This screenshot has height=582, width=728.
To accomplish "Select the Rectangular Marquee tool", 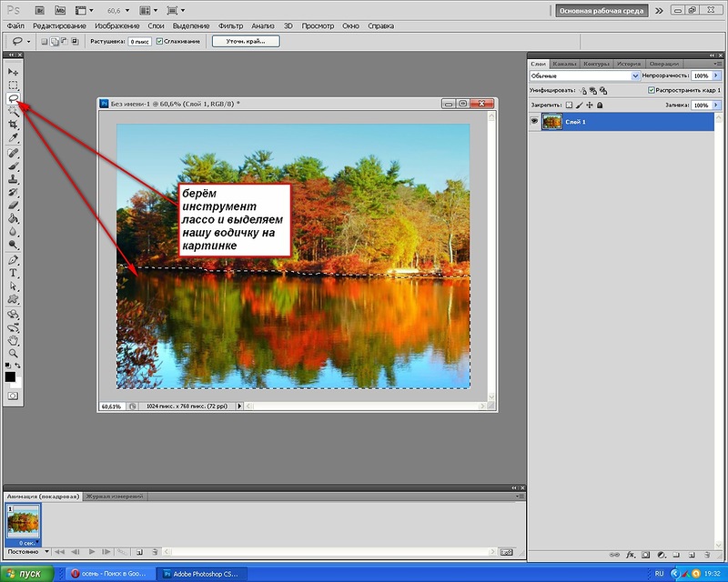I will click(x=13, y=85).
